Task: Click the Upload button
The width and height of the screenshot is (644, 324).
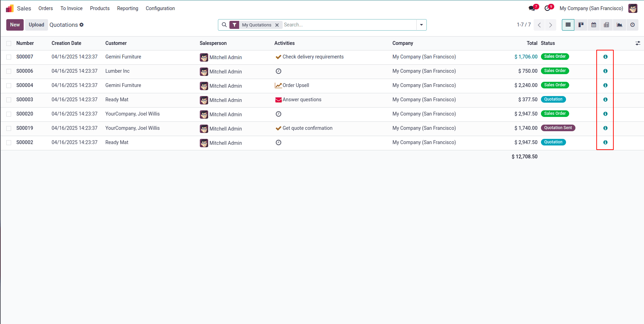Action: pyautogui.click(x=37, y=25)
